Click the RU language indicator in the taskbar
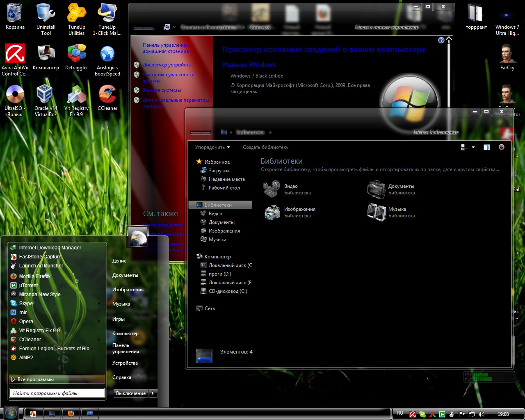 (x=400, y=413)
